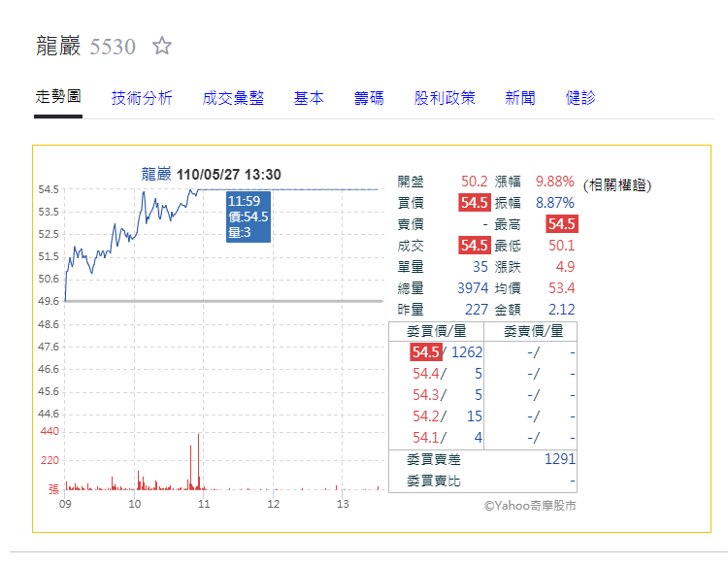Open the 技術分析 tab
Screen dimensions: 728x565
142,98
